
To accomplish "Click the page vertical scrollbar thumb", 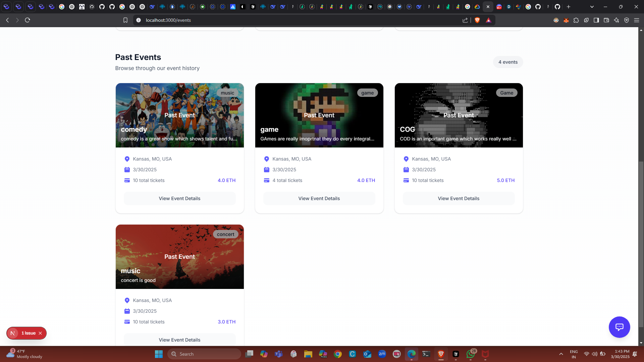I will tap(641, 245).
